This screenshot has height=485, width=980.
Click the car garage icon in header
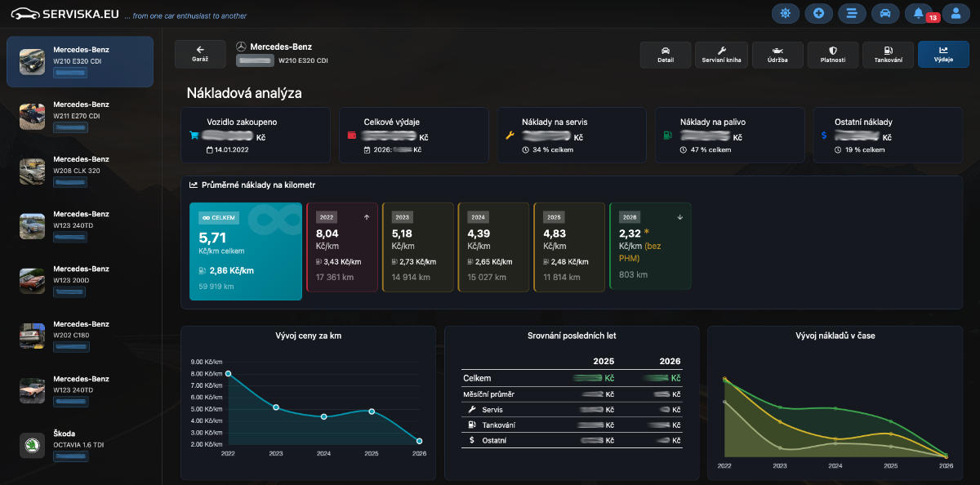tap(884, 13)
